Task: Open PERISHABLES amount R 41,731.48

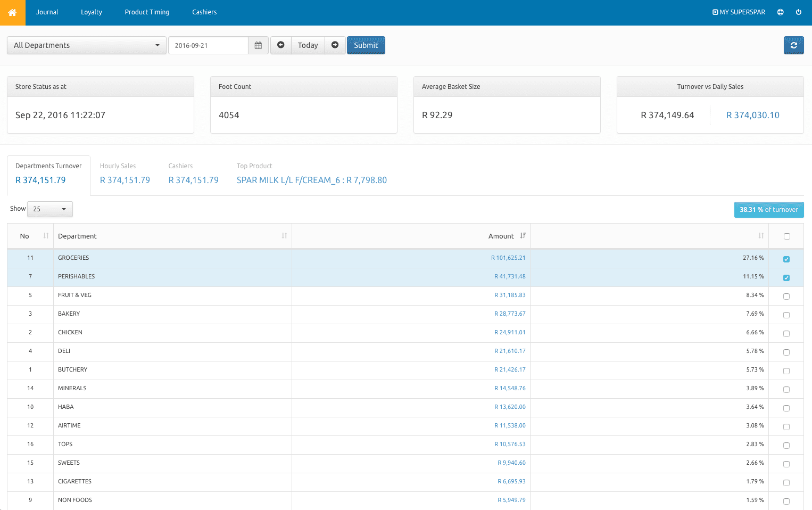Action: point(510,276)
